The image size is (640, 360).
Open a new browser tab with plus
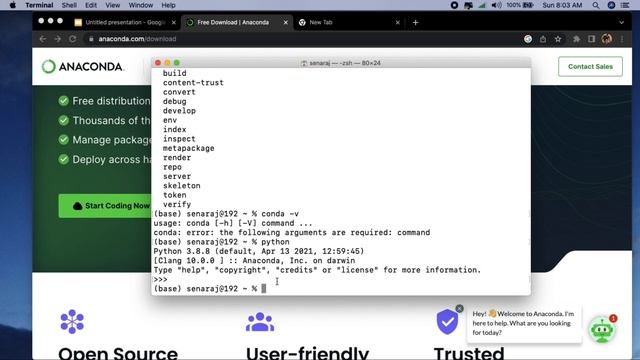pos(416,22)
